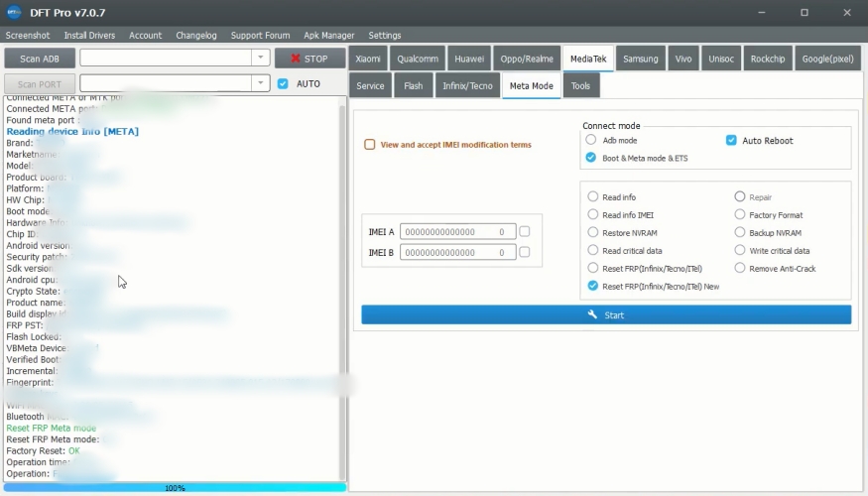Select the Restore NVRAM option

(x=593, y=232)
